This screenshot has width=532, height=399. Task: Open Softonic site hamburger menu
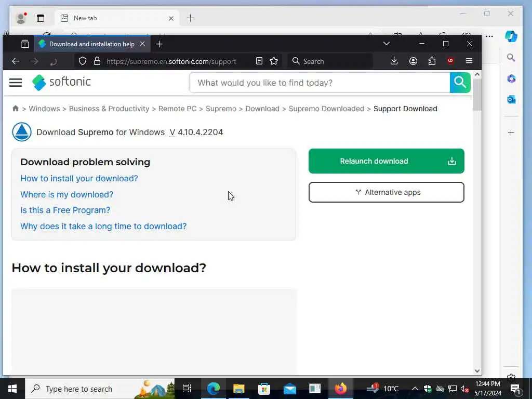[16, 83]
